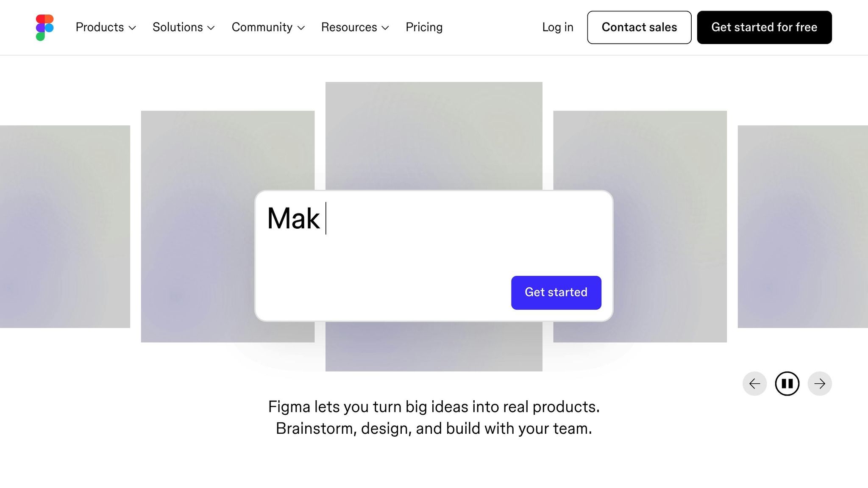Click the Solutions chevron arrow
Image resolution: width=868 pixels, height=488 pixels.
pos(211,28)
